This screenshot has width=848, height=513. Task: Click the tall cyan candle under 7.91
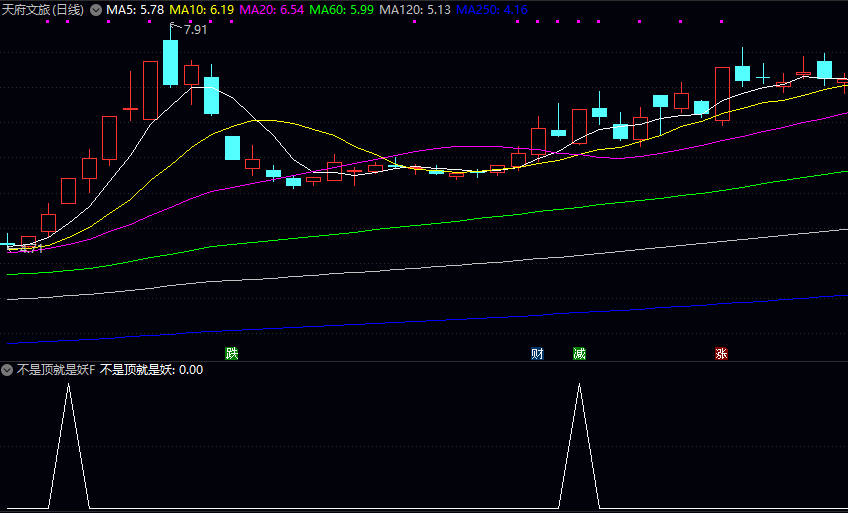(170, 62)
